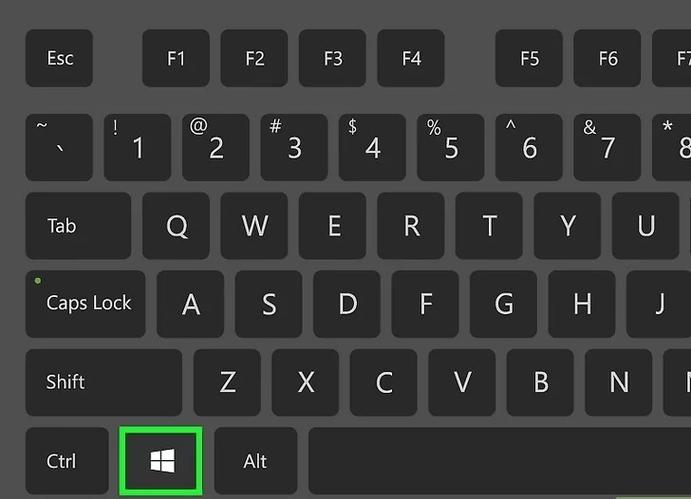Tap the Esc key
This screenshot has width=691, height=499.
coord(59,58)
